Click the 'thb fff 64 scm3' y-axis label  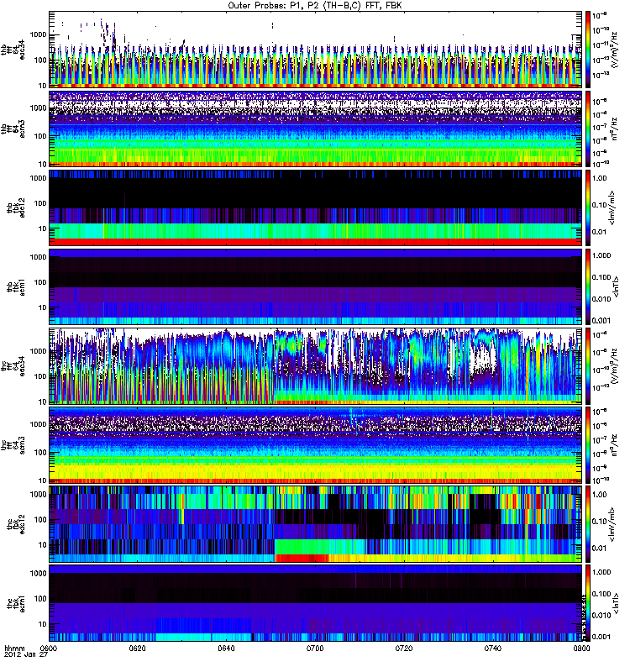tap(13, 129)
